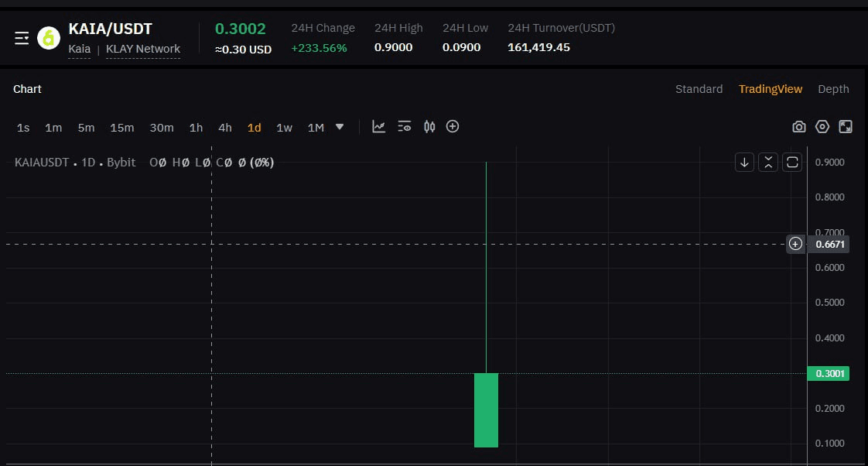Click the Chart panel heading
This screenshot has height=466, width=868.
click(x=27, y=89)
